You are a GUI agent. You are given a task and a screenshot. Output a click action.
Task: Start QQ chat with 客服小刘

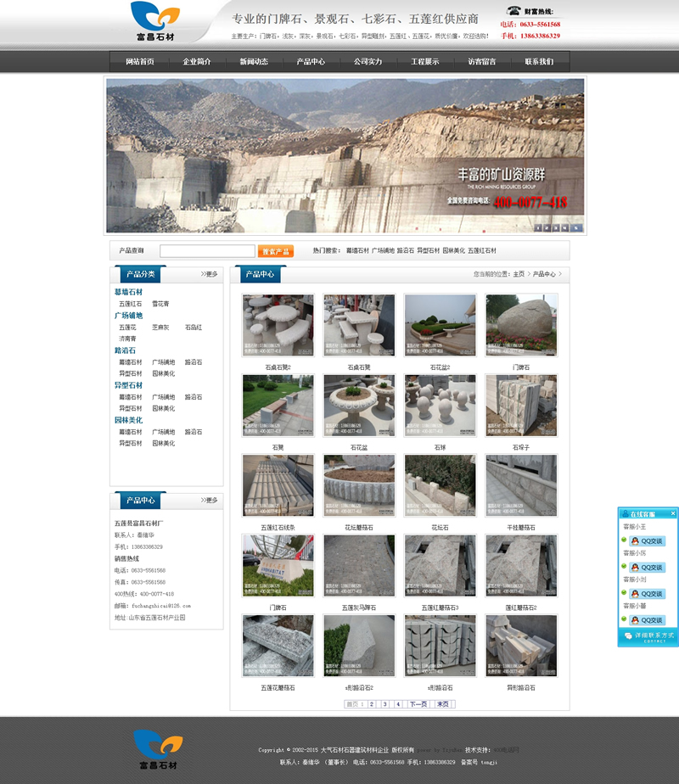(x=648, y=594)
